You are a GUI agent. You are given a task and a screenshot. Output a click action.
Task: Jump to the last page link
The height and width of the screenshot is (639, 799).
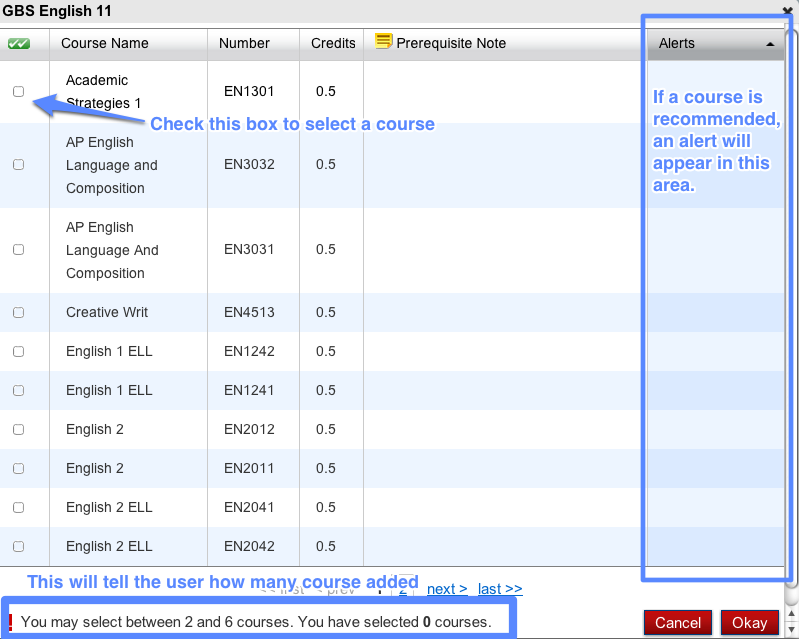click(499, 589)
